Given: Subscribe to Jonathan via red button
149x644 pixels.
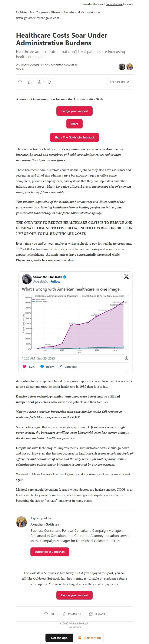Looking at the screenshot, I should (50, 552).
